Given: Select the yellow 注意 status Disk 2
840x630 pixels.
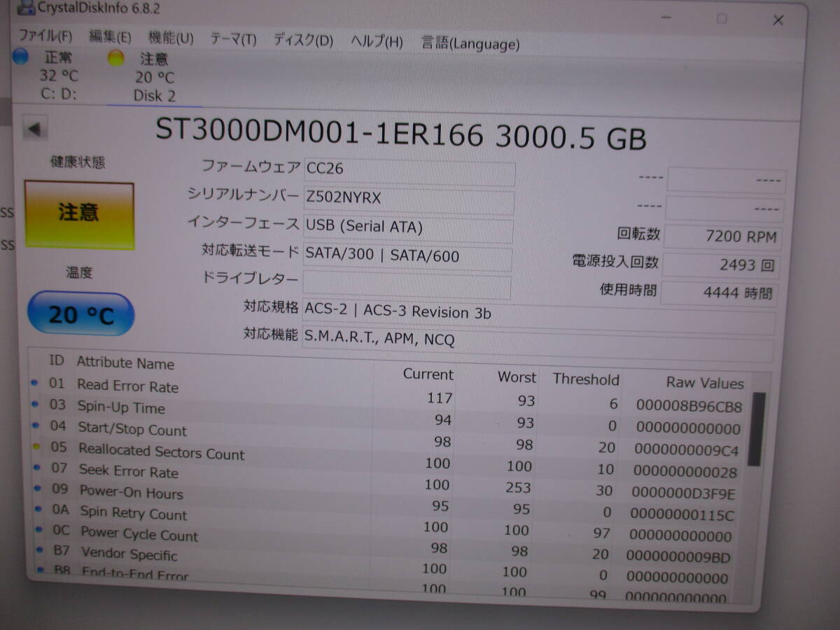Looking at the screenshot, I should (143, 77).
